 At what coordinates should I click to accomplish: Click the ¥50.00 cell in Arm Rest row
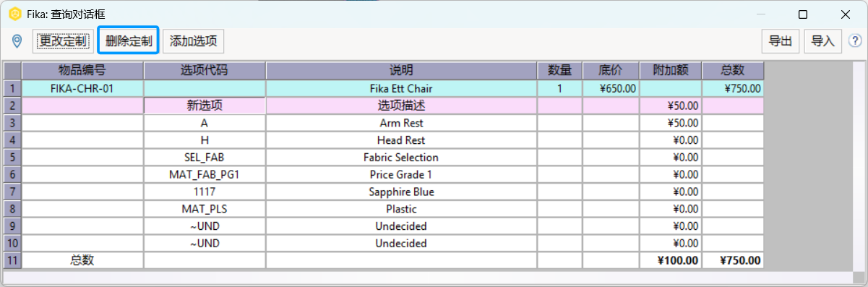[670, 123]
